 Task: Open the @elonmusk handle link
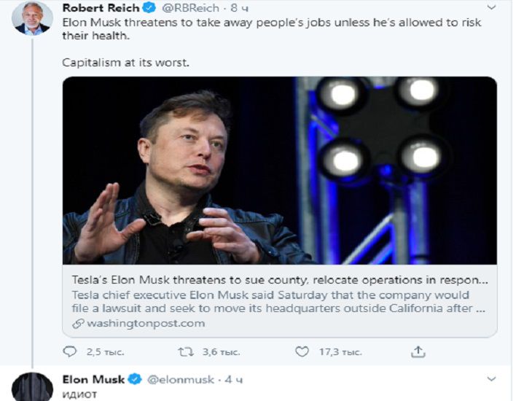point(180,379)
